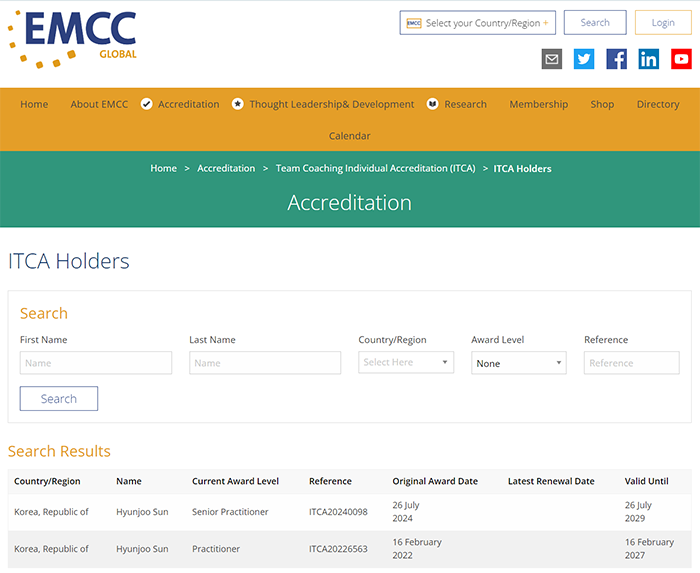Click the Country/Region column header
Viewport: 700px width, 573px height.
point(47,481)
